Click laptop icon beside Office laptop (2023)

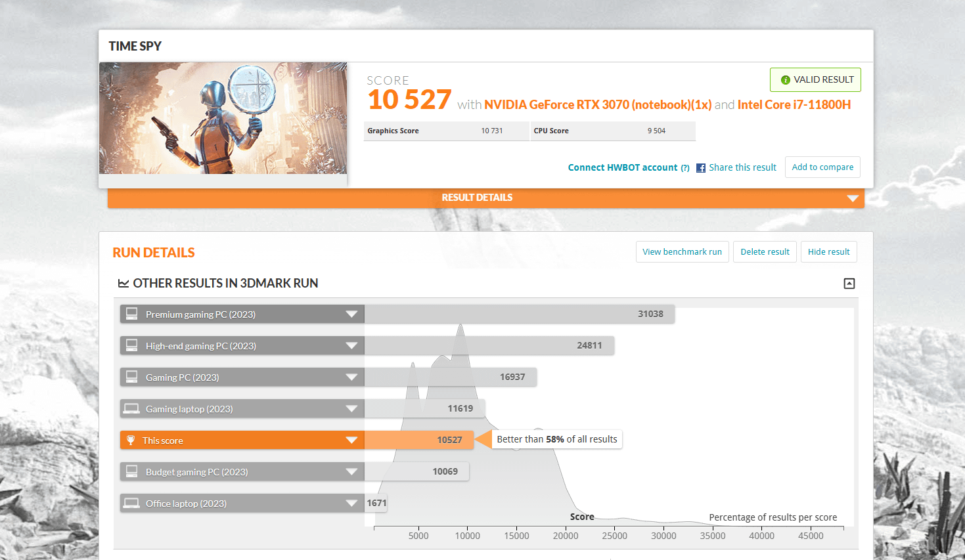(132, 503)
